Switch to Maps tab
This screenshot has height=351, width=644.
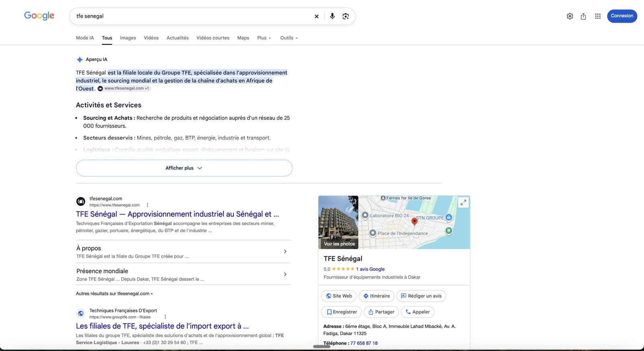(243, 38)
